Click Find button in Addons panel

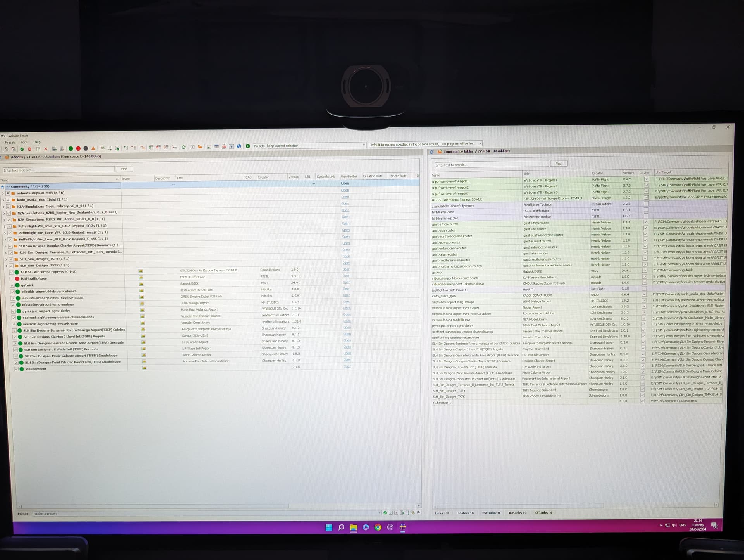click(124, 169)
